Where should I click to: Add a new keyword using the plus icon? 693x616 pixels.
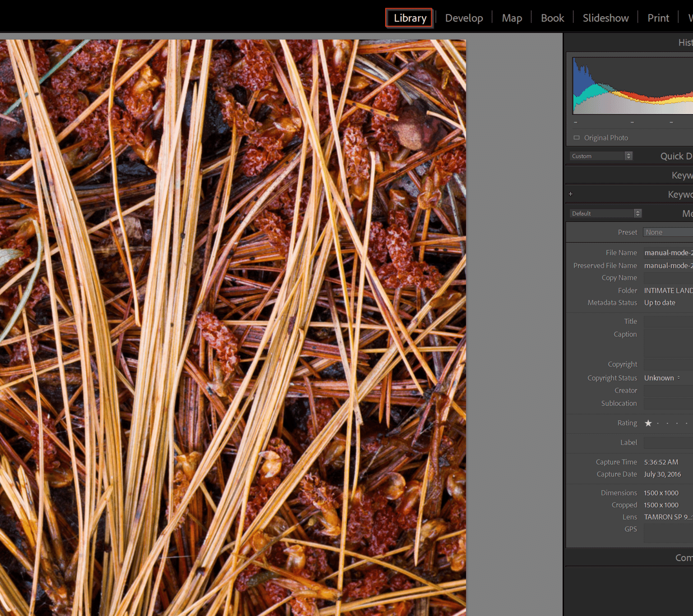571,193
